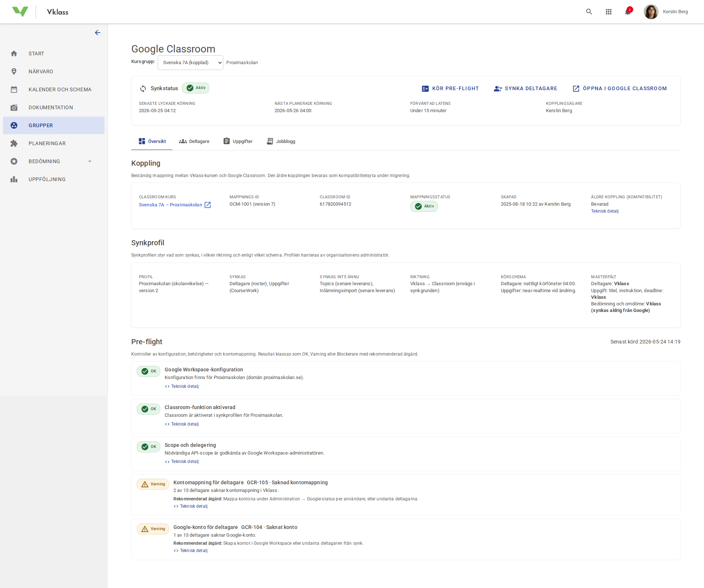704x588 pixels.
Task: Open Teknisk detalj for Kontomappning för deltagare
Action: pyautogui.click(x=191, y=506)
